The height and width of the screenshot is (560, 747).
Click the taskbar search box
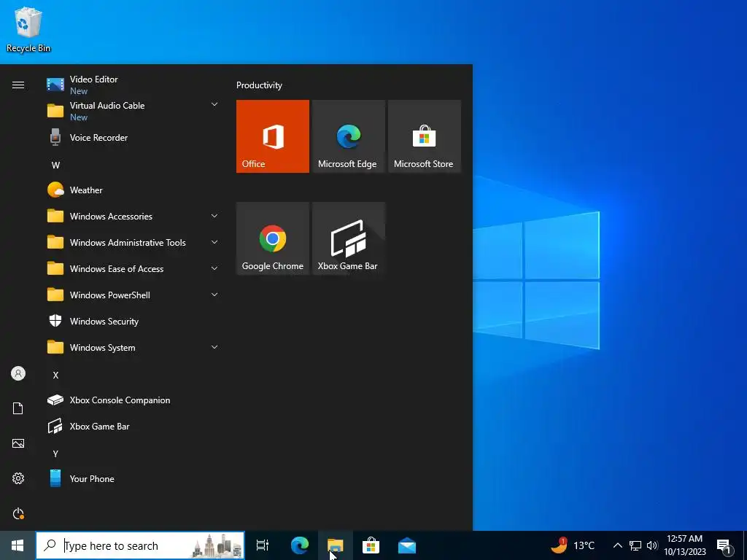(x=140, y=545)
